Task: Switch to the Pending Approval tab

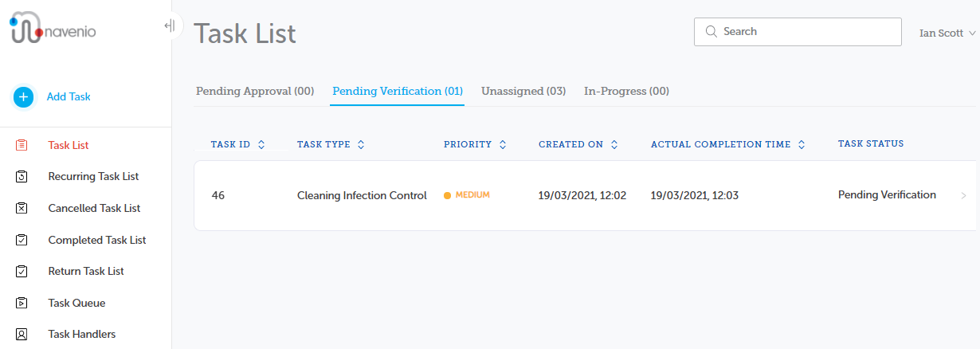Action: [255, 92]
